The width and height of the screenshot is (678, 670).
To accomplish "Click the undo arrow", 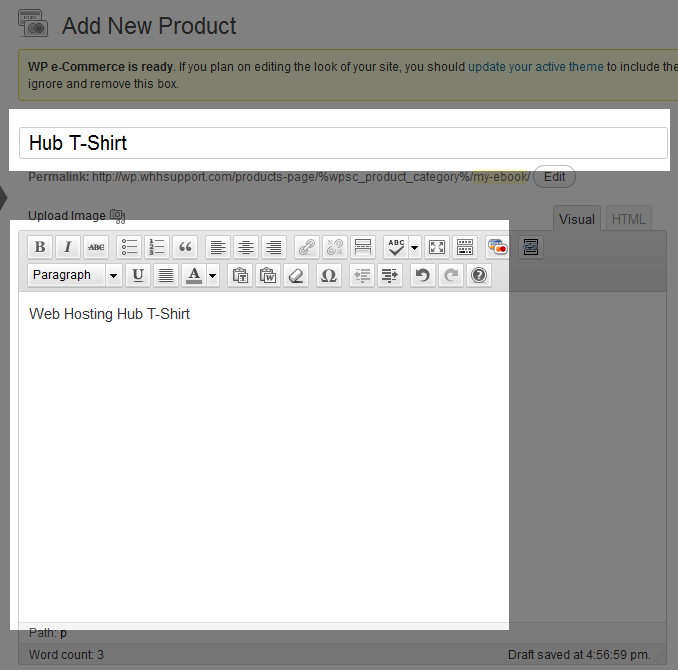I will [x=423, y=275].
